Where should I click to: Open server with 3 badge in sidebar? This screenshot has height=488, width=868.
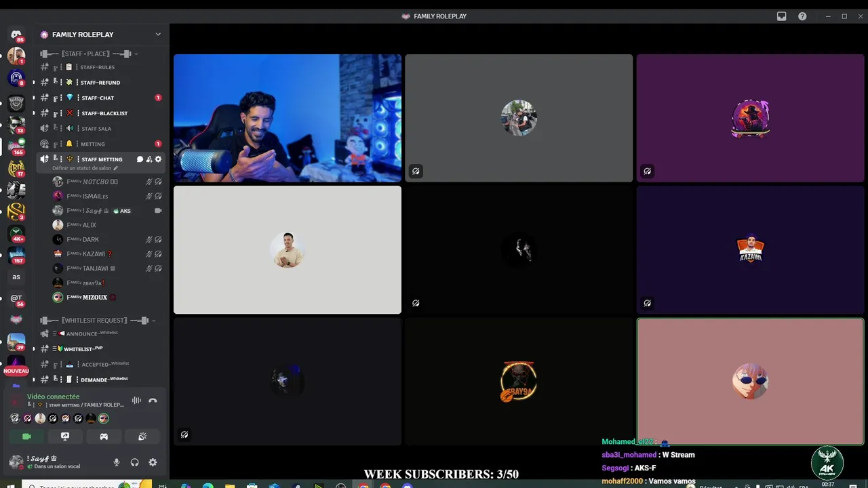16,212
